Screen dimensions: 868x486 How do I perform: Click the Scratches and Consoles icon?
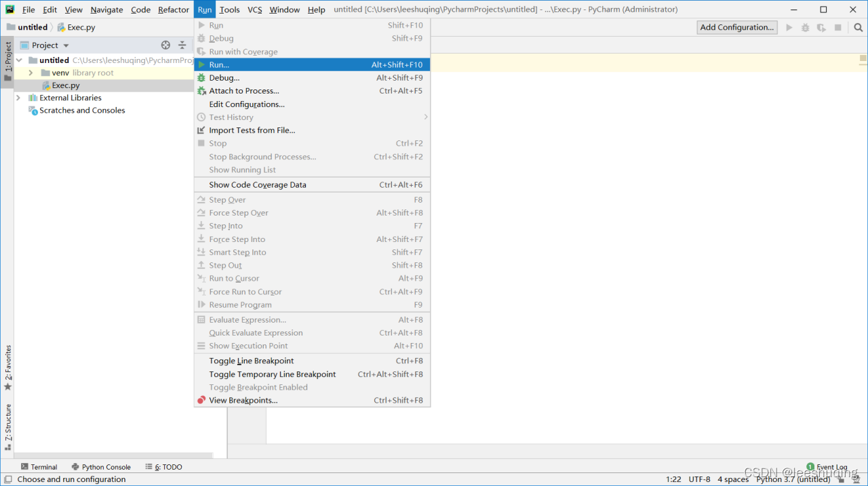pyautogui.click(x=33, y=110)
